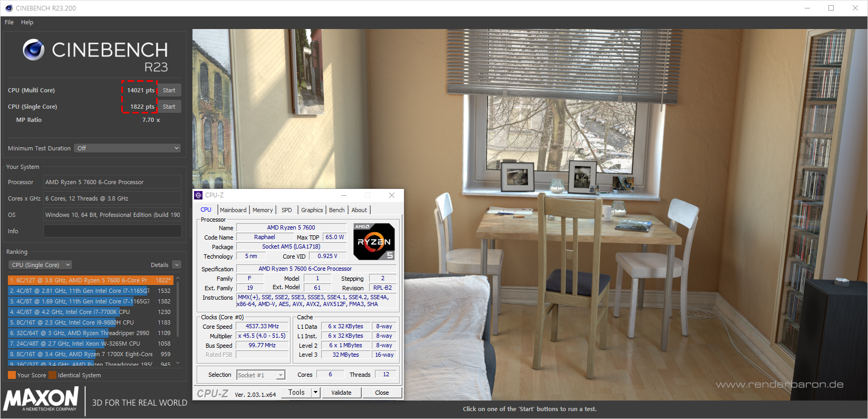Start the CPU Single Core test

point(169,107)
